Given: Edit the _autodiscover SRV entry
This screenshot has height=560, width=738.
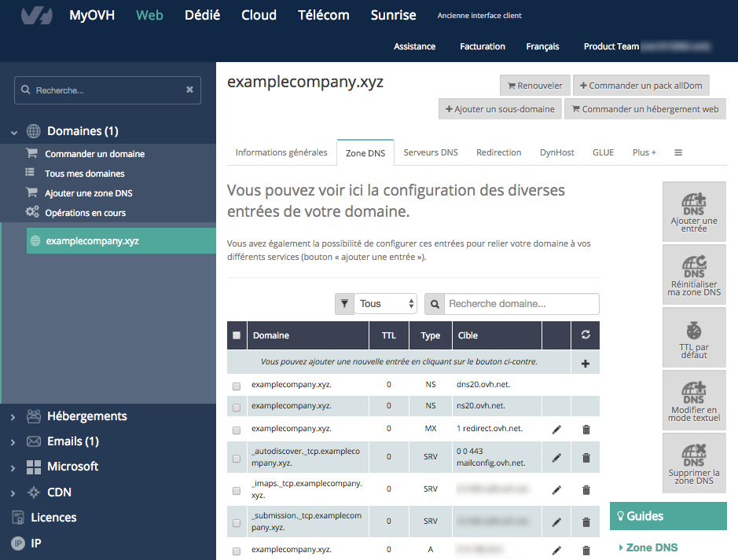Looking at the screenshot, I should tap(556, 457).
